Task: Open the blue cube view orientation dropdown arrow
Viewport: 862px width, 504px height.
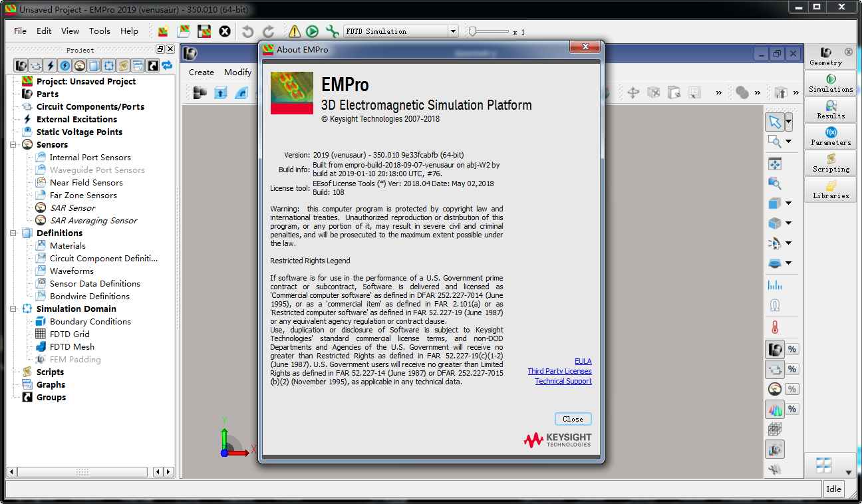Action: click(789, 203)
